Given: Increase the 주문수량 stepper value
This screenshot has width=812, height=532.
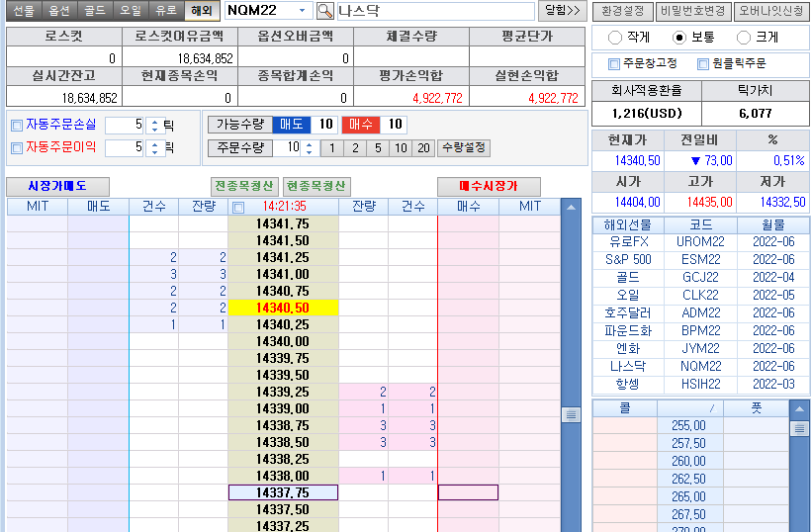Looking at the screenshot, I should pos(310,143).
